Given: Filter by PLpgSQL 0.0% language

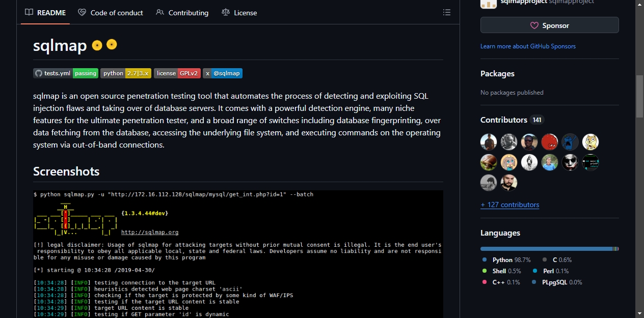Looking at the screenshot, I should (557, 282).
